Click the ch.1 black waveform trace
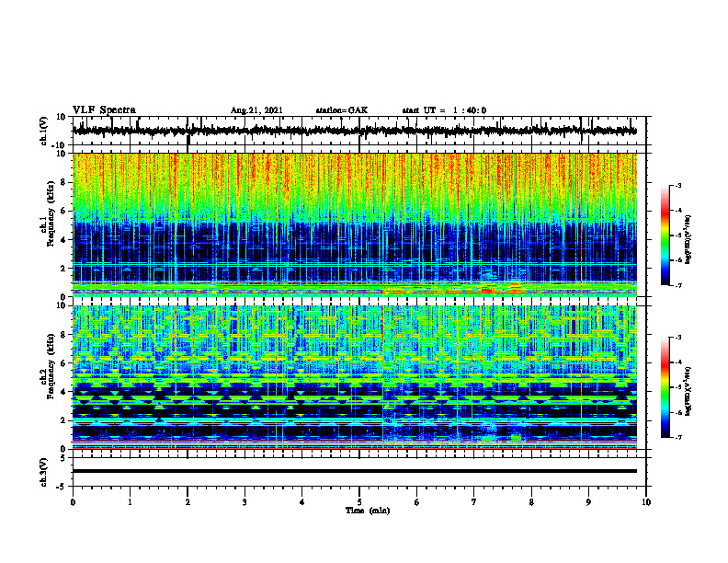The height and width of the screenshot is (563, 728). pos(354,131)
